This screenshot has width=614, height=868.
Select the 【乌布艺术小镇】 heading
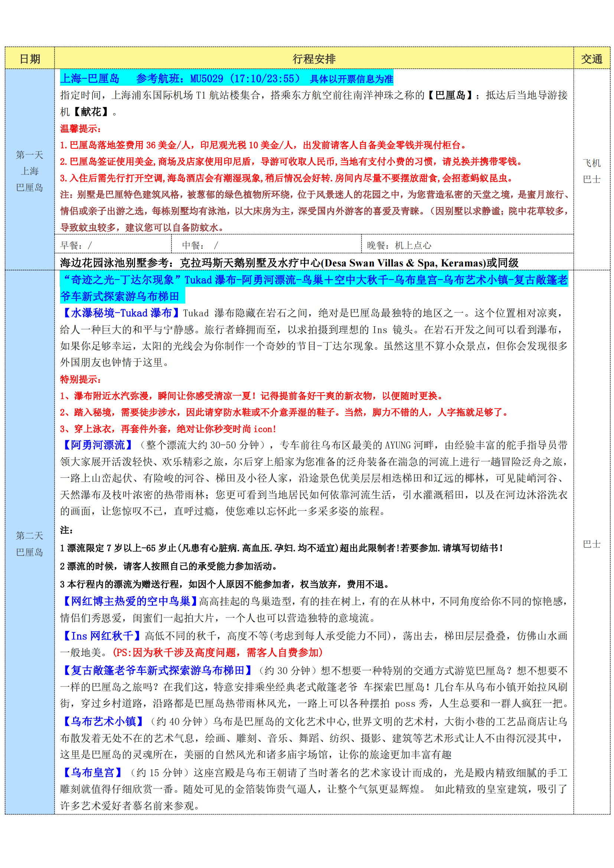(x=103, y=721)
